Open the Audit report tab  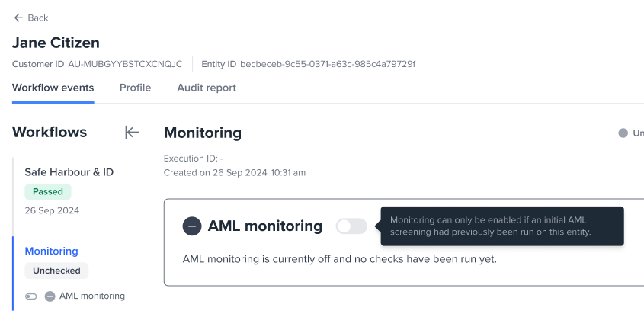tap(207, 88)
